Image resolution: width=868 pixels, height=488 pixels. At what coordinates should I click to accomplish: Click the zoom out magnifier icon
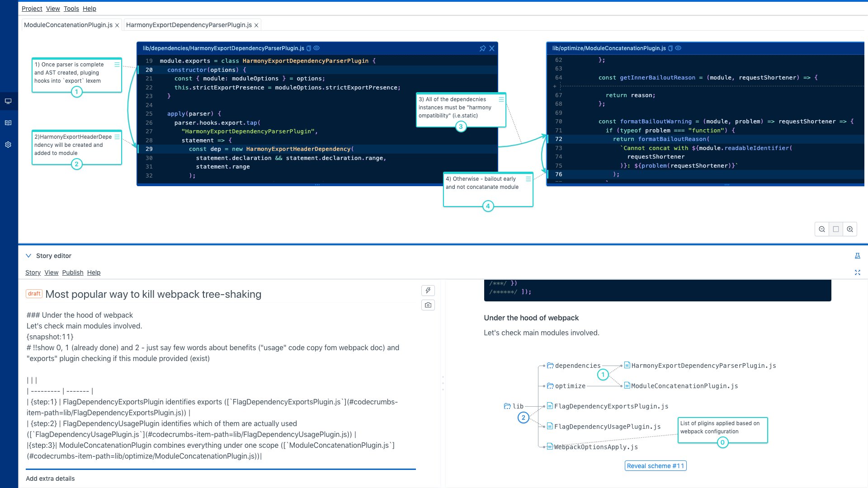click(x=821, y=230)
